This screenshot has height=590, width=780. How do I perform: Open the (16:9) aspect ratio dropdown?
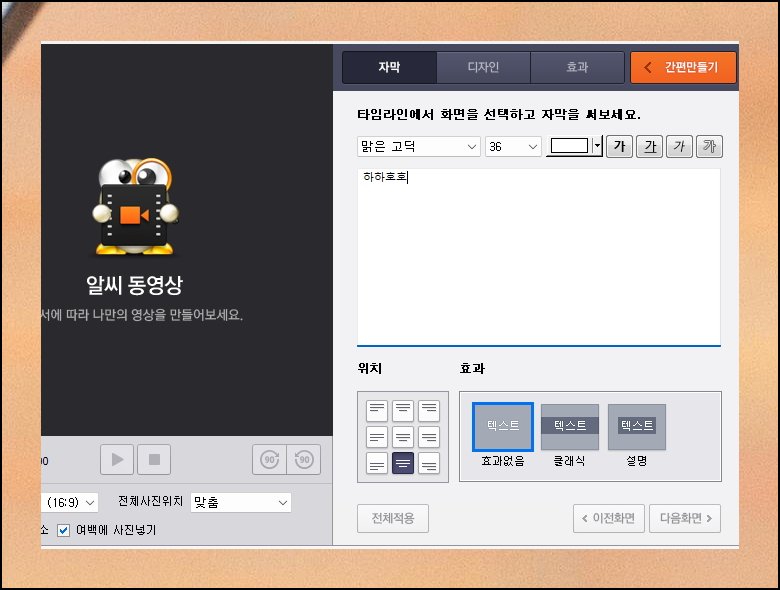pyautogui.click(x=70, y=502)
